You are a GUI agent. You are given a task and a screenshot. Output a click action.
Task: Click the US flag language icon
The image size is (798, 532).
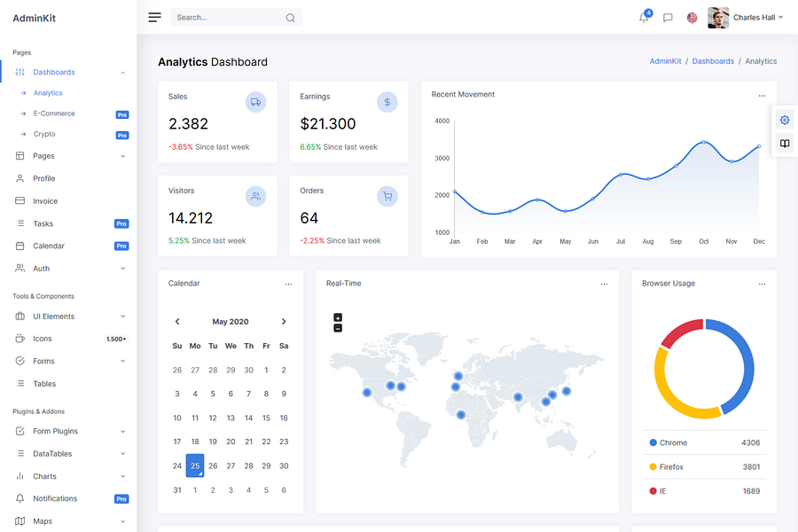point(692,18)
